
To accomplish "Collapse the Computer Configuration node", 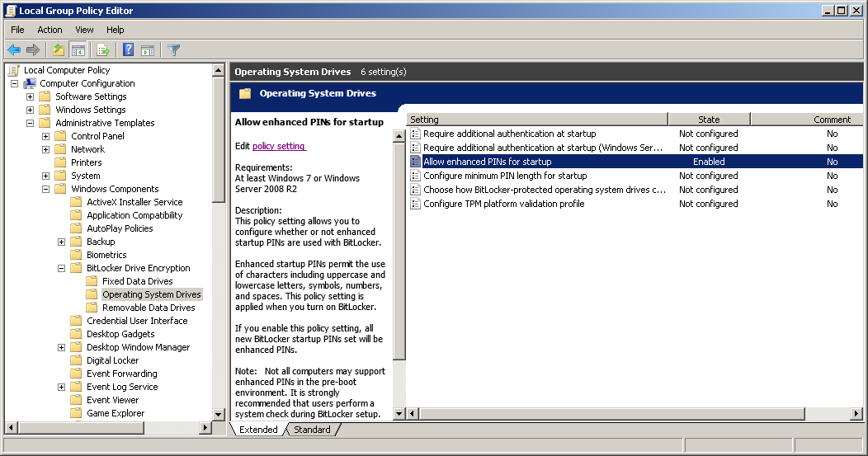I will (14, 83).
